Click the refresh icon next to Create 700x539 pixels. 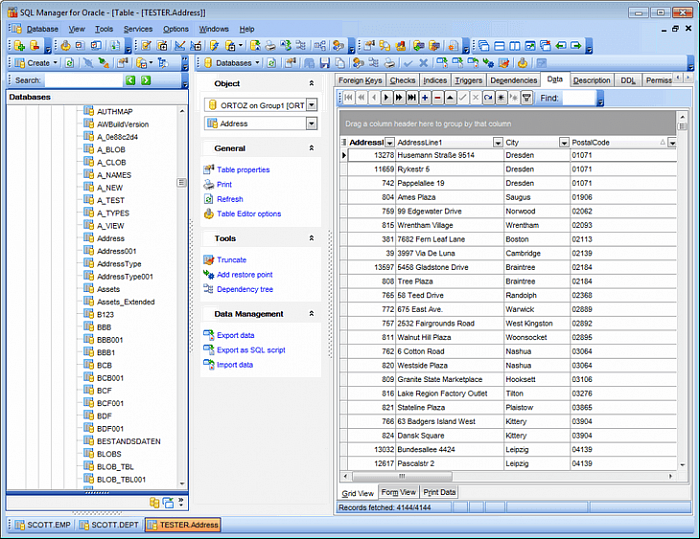(x=70, y=63)
